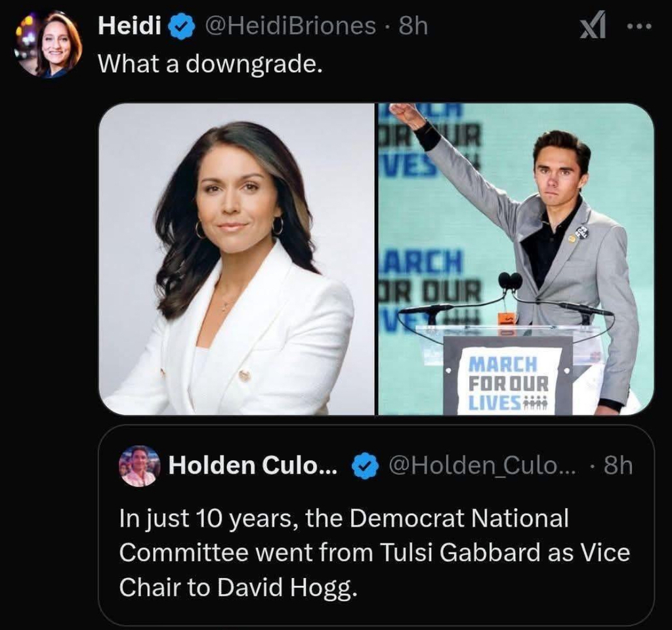Click the Grok icon on the post
Screen dimensions: 672x630
coord(594,28)
